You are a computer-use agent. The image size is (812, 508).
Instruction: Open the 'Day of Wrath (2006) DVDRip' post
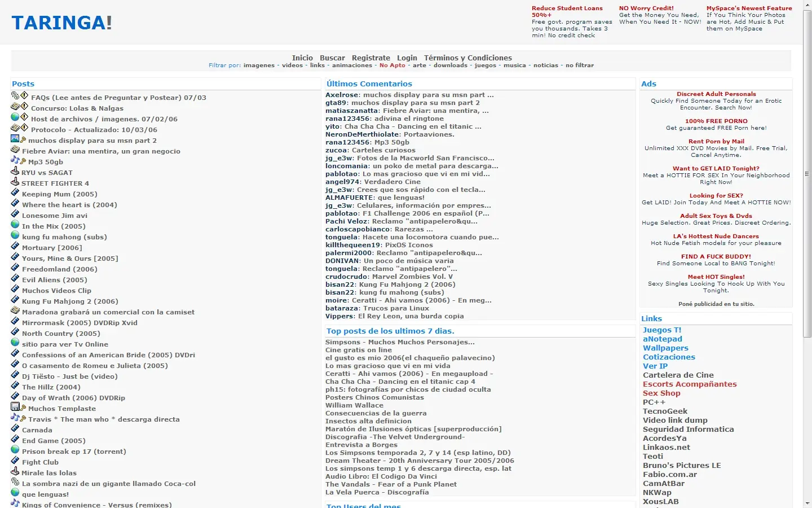[x=73, y=398]
